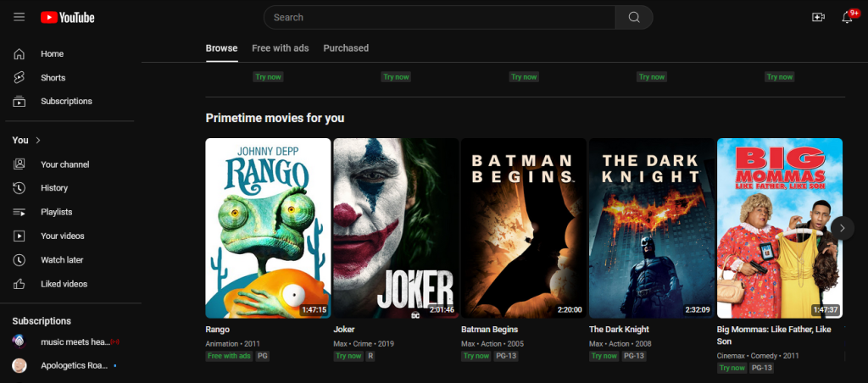Click the Joker title link
The height and width of the screenshot is (383, 868).
[344, 330]
